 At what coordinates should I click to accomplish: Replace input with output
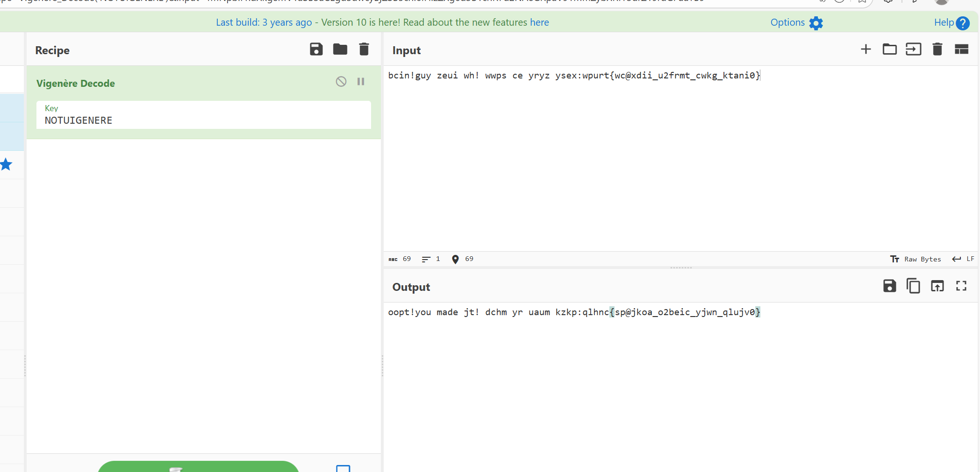coord(937,286)
